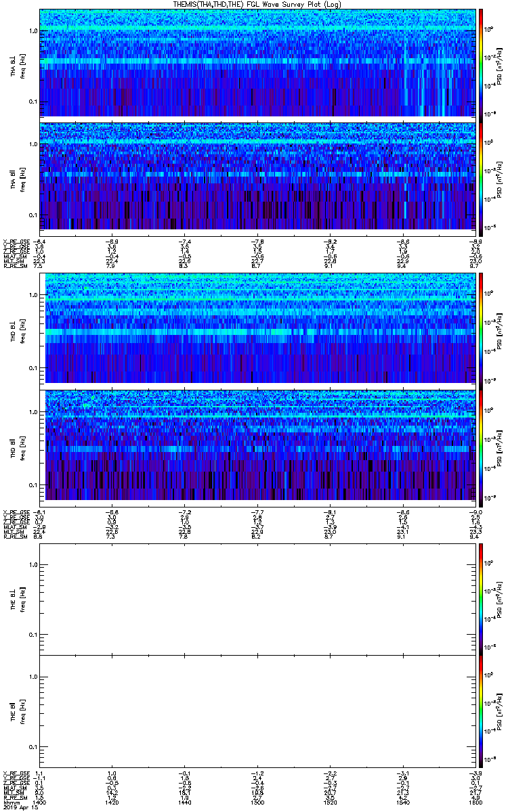
Task: Click the 1500 time tick label
Action: tap(257, 803)
